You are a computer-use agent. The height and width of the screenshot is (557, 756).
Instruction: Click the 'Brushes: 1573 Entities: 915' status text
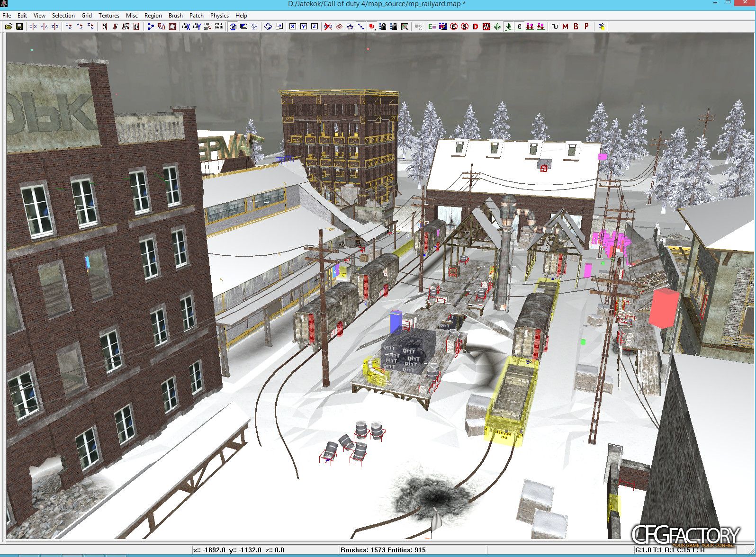[383, 550]
